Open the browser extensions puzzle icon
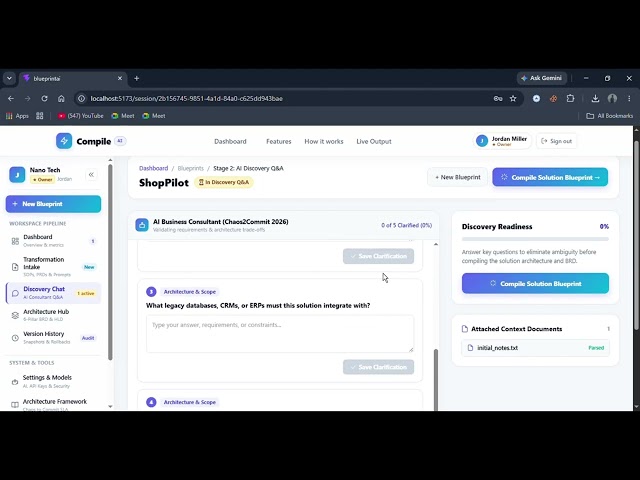The image size is (640, 480). (570, 98)
